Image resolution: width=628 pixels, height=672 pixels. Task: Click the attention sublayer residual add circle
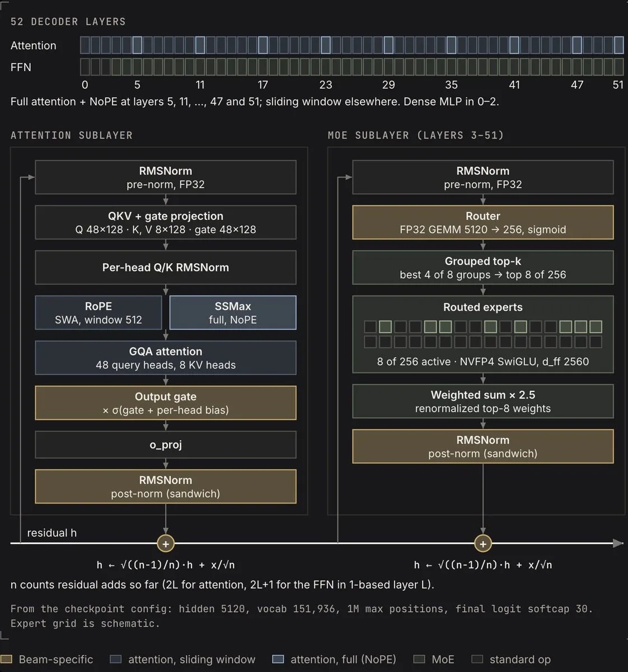coord(166,543)
